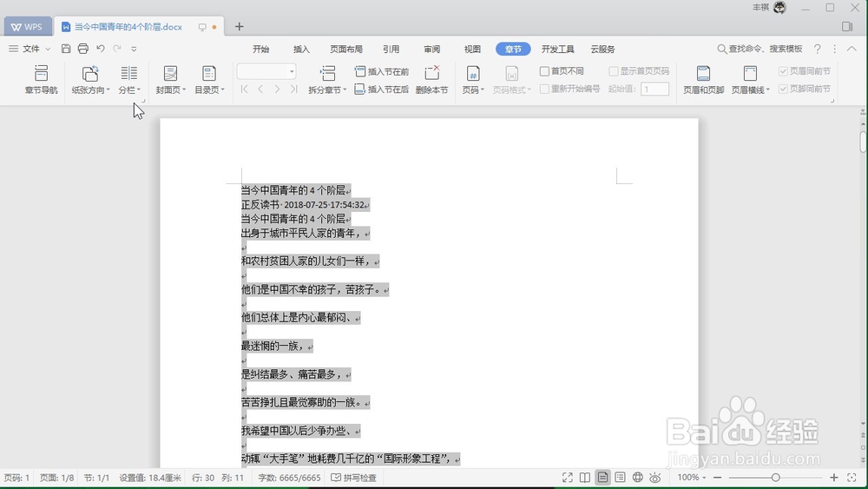Go to the first section arrow

[244, 89]
